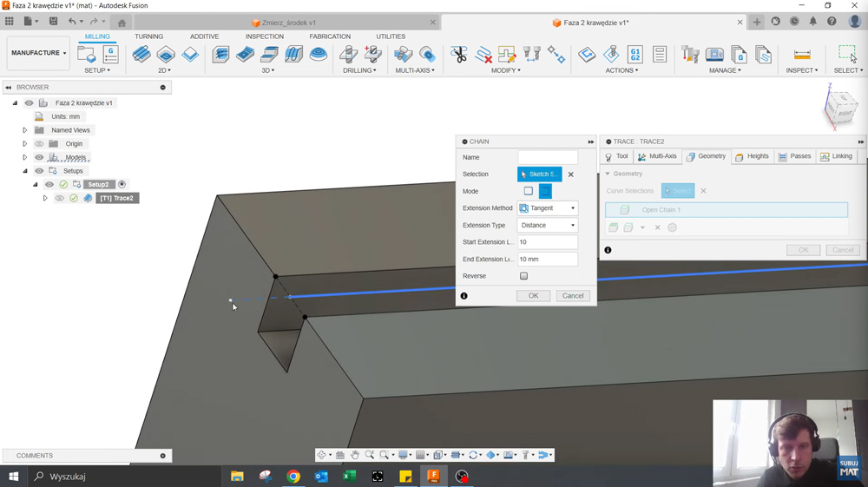Viewport: 868px width, 487px height.
Task: Confirm the Chain dialog with OK
Action: pyautogui.click(x=533, y=296)
